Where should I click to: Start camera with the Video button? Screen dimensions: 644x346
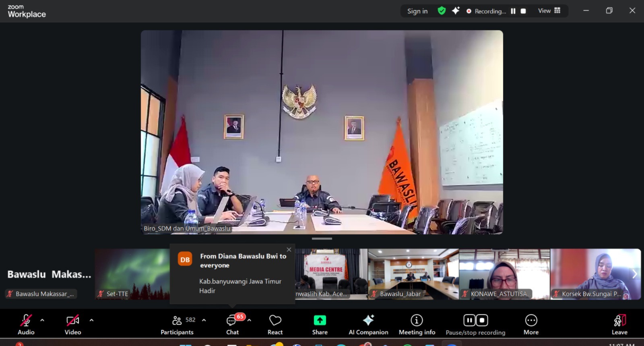(x=73, y=325)
